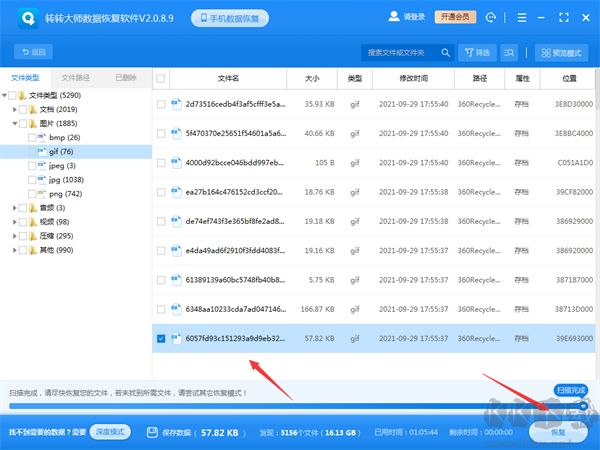
Task: Expand the 文档 (2019) tree node
Action: click(8, 109)
